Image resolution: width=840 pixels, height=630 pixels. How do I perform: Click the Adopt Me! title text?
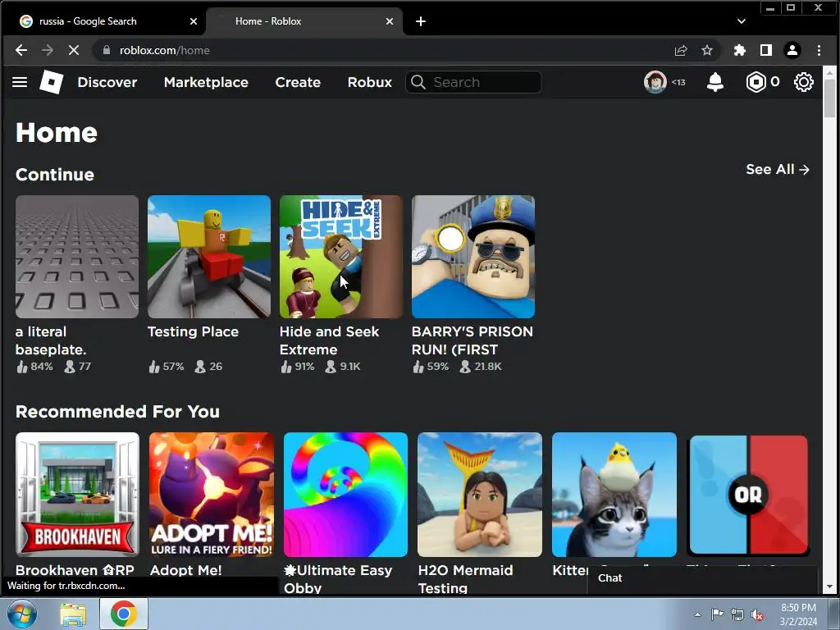pos(186,570)
